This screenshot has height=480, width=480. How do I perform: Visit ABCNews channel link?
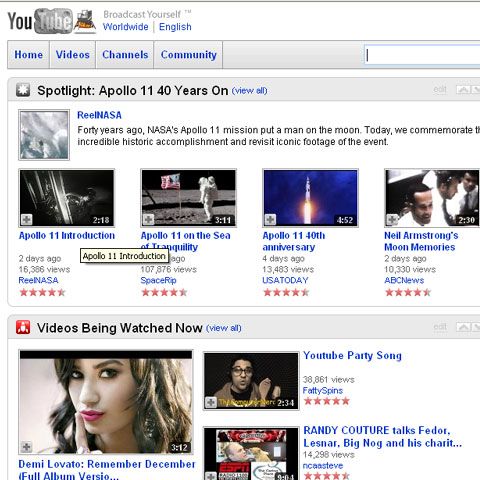point(404,280)
